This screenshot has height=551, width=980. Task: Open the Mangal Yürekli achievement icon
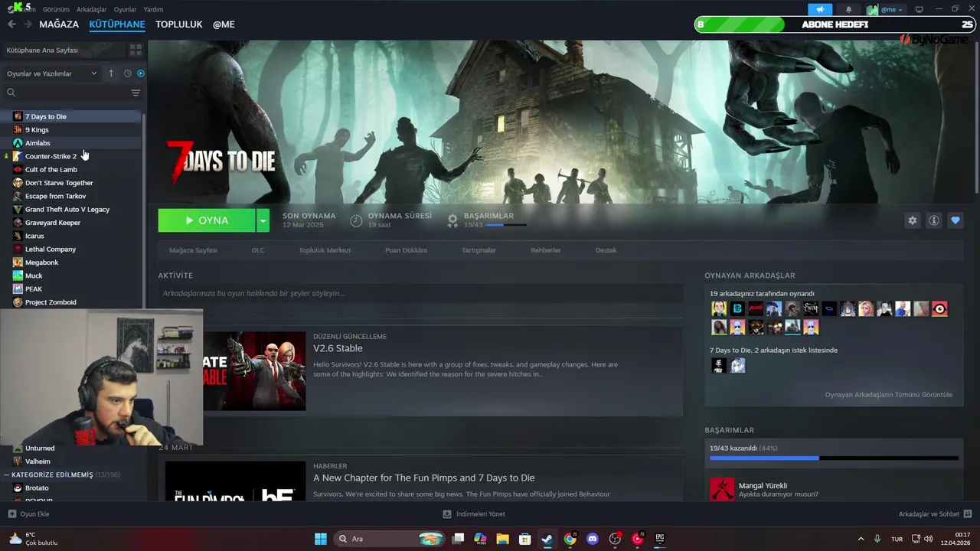pyautogui.click(x=722, y=489)
